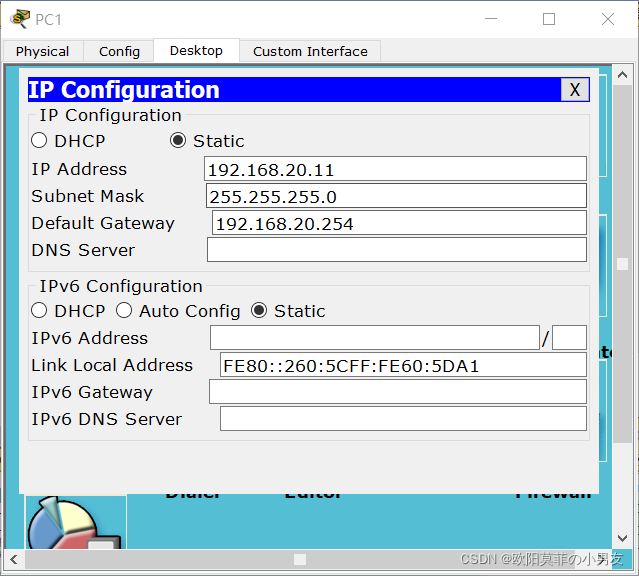This screenshot has width=639, height=576.
Task: Click the vertical scrollbar up arrow
Action: tap(622, 75)
